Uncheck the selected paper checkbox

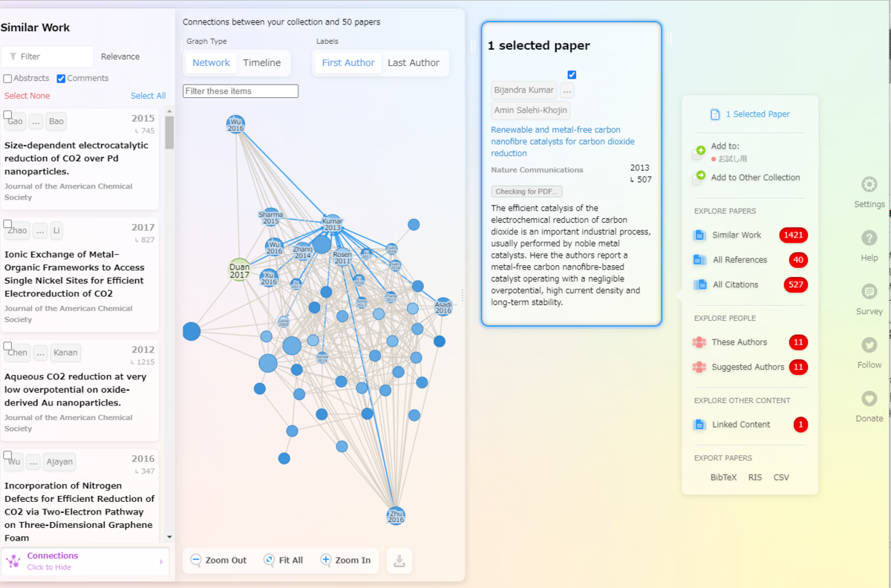pos(572,75)
